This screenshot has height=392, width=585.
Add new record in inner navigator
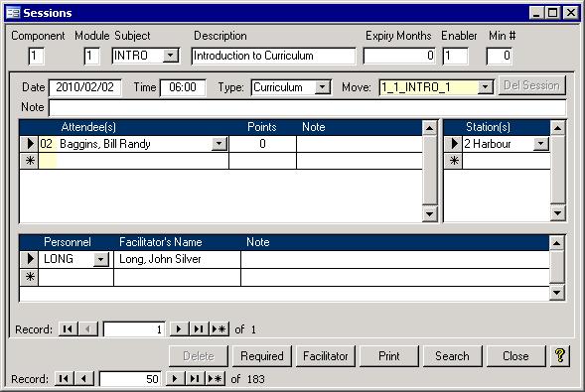coord(219,329)
